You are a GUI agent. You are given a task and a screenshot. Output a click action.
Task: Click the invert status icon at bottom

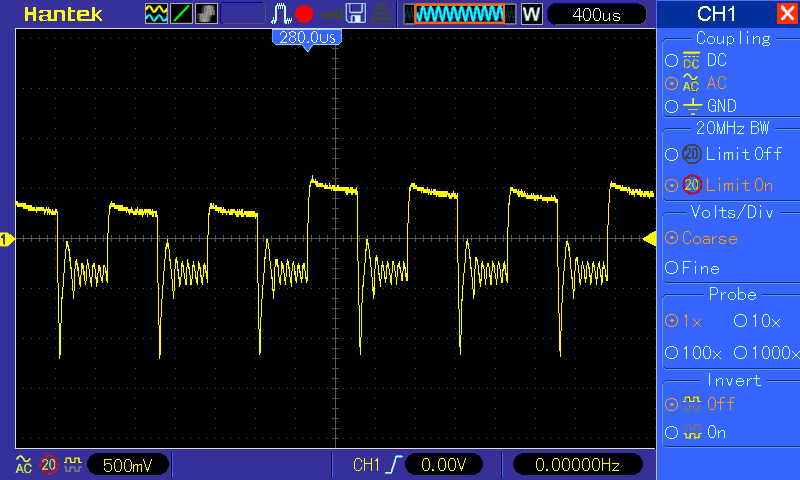pyautogui.click(x=73, y=465)
